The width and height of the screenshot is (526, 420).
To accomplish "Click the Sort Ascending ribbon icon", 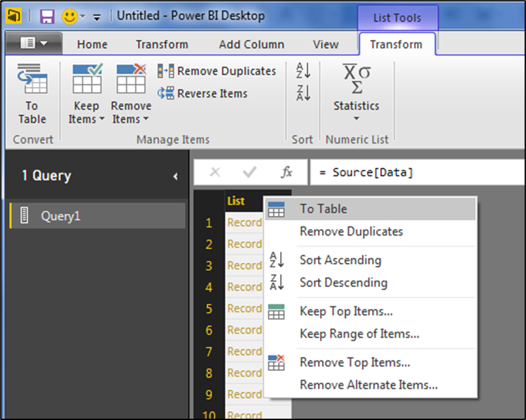I will click(x=304, y=71).
